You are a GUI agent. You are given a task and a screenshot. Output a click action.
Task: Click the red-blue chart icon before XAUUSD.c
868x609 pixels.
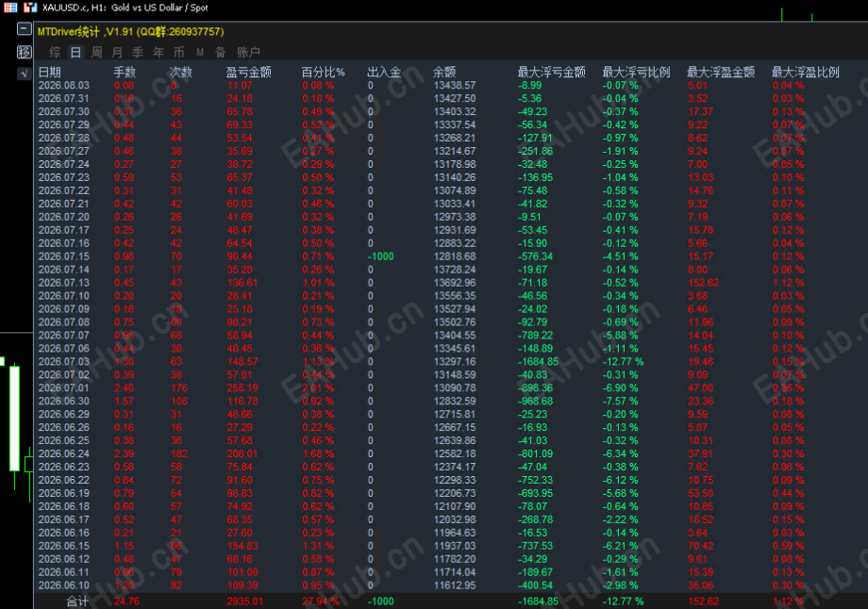coord(30,8)
